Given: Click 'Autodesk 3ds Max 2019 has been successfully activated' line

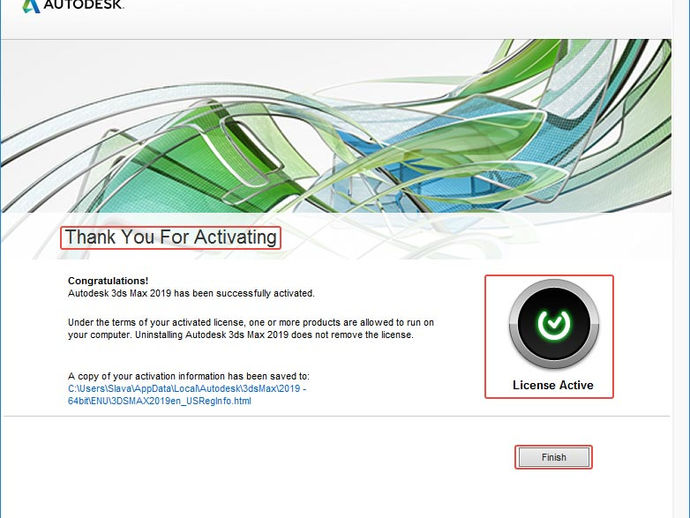Looking at the screenshot, I should click(x=191, y=293).
